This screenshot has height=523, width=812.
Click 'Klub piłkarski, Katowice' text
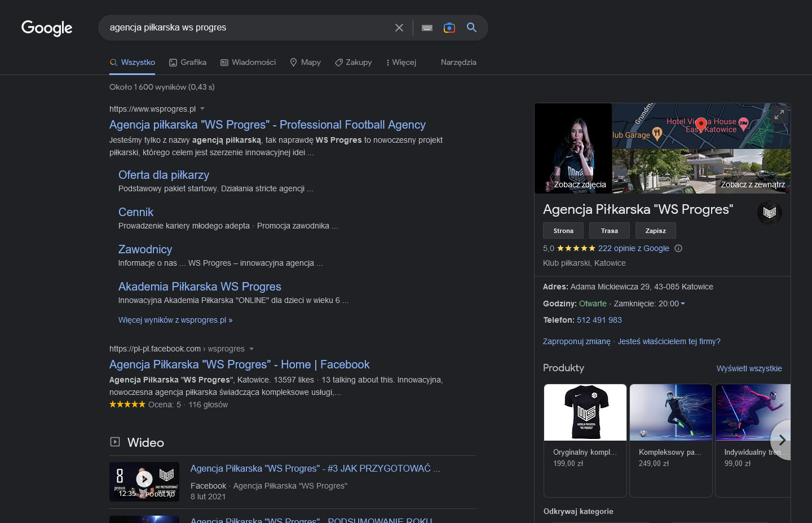click(x=584, y=263)
